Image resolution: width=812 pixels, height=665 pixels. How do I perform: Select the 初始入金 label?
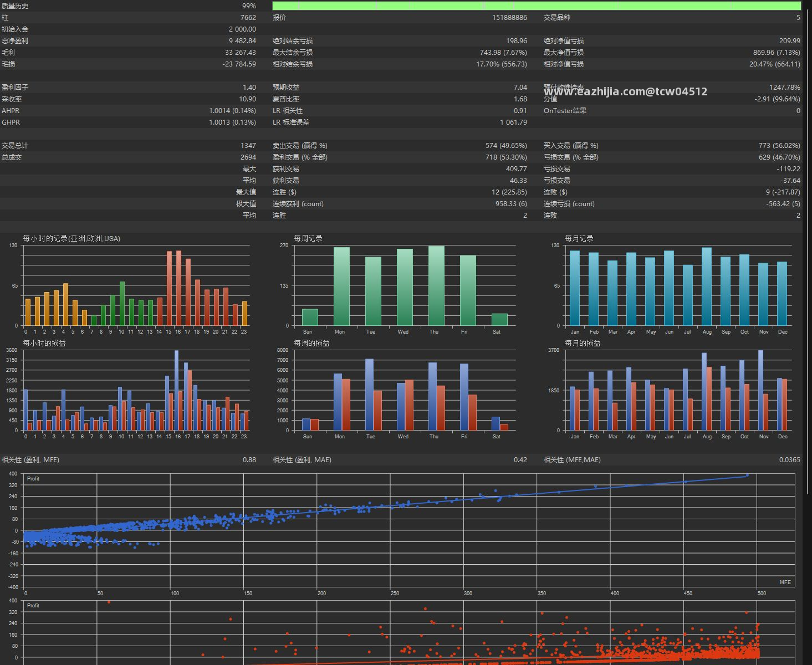[15, 29]
